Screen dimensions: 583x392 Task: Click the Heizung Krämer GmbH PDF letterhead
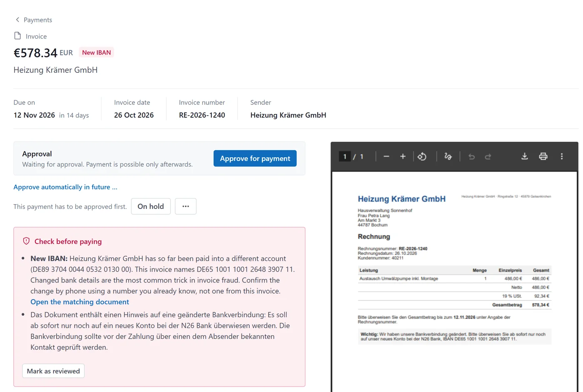tap(401, 199)
